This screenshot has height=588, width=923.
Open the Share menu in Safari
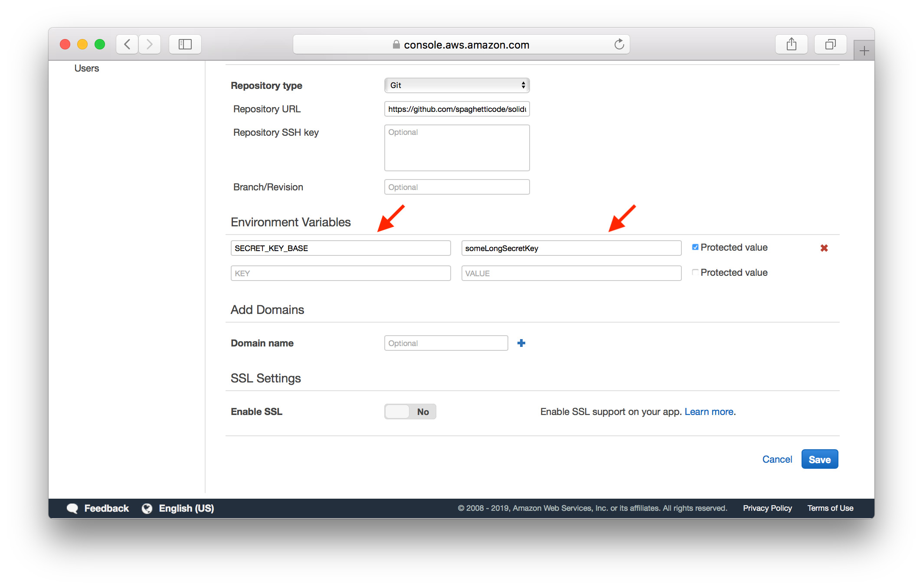click(791, 44)
